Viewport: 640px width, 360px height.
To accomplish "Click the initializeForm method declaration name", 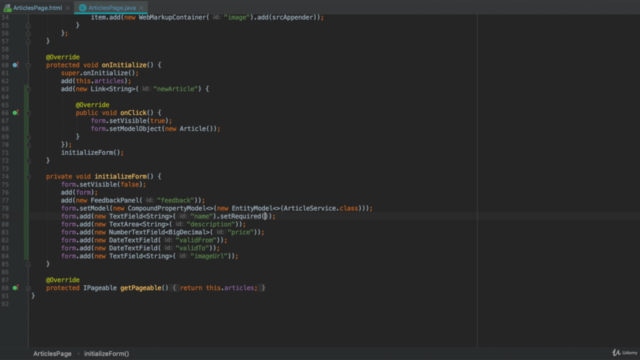I will [x=120, y=177].
